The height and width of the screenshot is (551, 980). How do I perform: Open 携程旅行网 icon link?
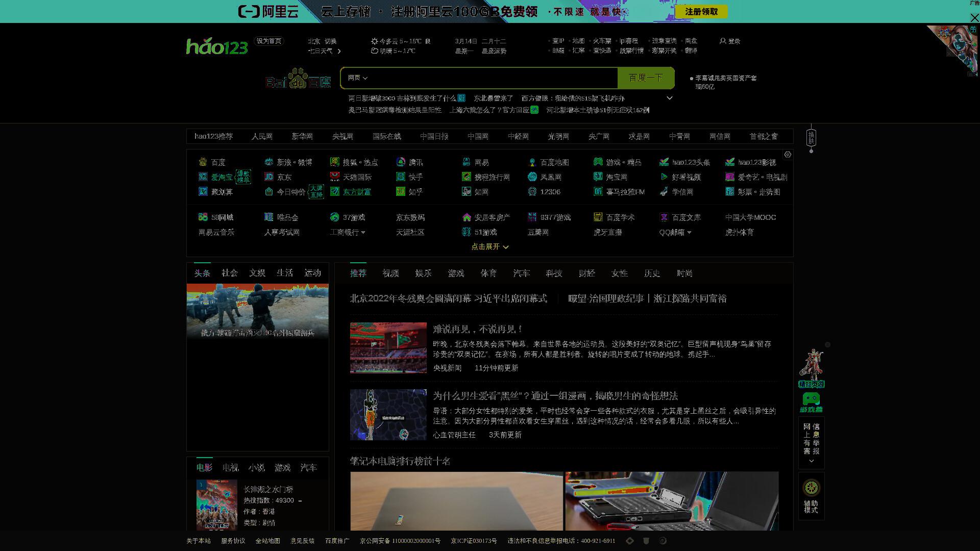click(466, 177)
